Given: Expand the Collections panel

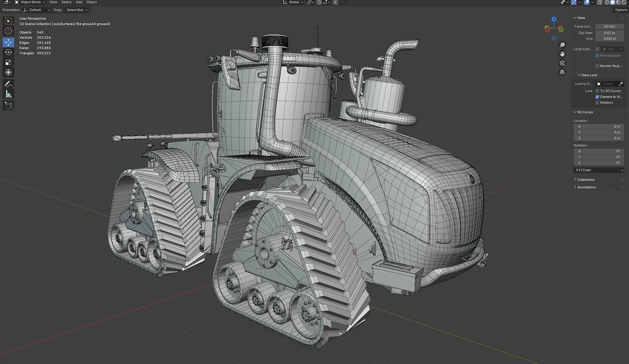Looking at the screenshot, I should tap(575, 180).
